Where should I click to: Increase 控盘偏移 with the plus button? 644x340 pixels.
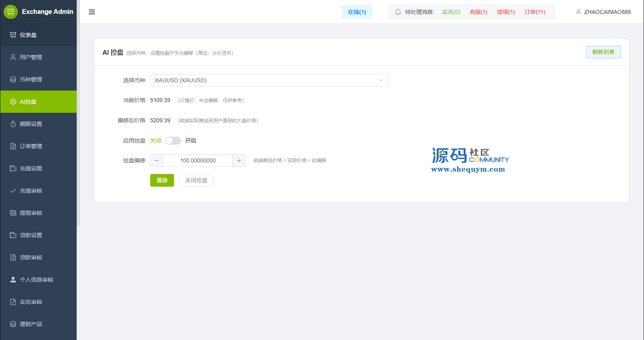point(239,160)
